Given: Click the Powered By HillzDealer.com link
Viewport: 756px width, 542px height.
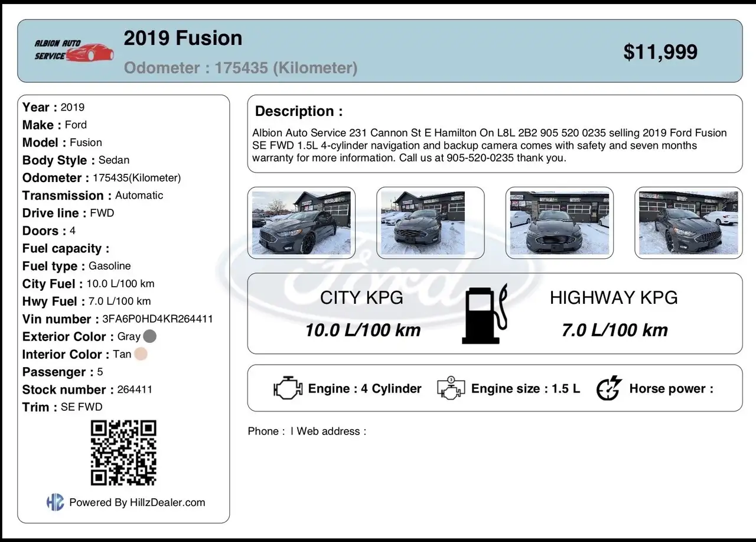Looking at the screenshot, I should (137, 502).
